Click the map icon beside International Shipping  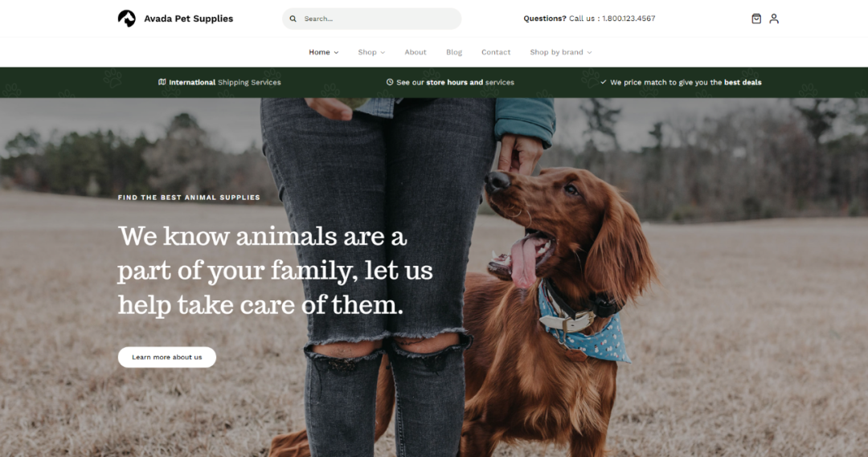[x=162, y=82]
